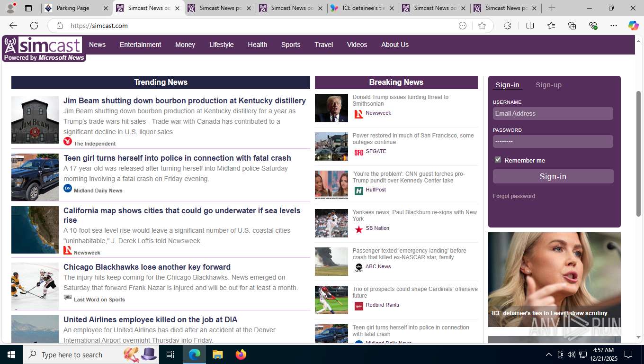Switch to ICE detainee's ties browser tab
The height and width of the screenshot is (364, 644).
(x=362, y=8)
